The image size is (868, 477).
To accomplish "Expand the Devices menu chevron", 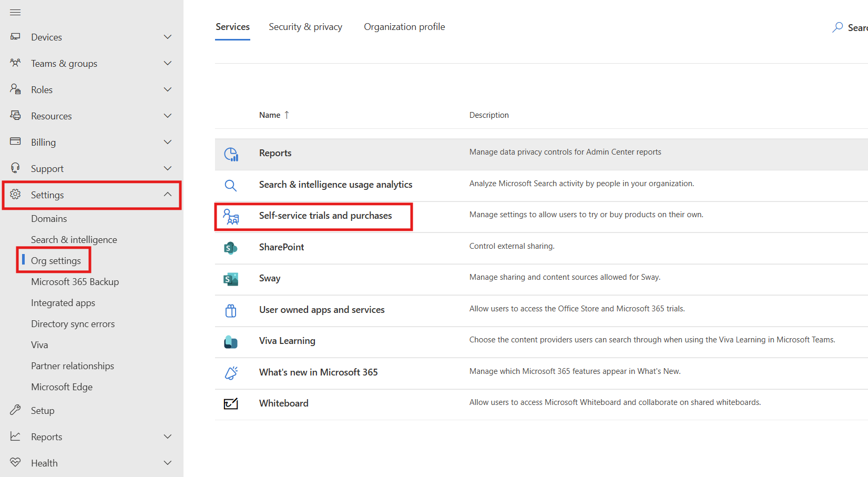I will [168, 37].
